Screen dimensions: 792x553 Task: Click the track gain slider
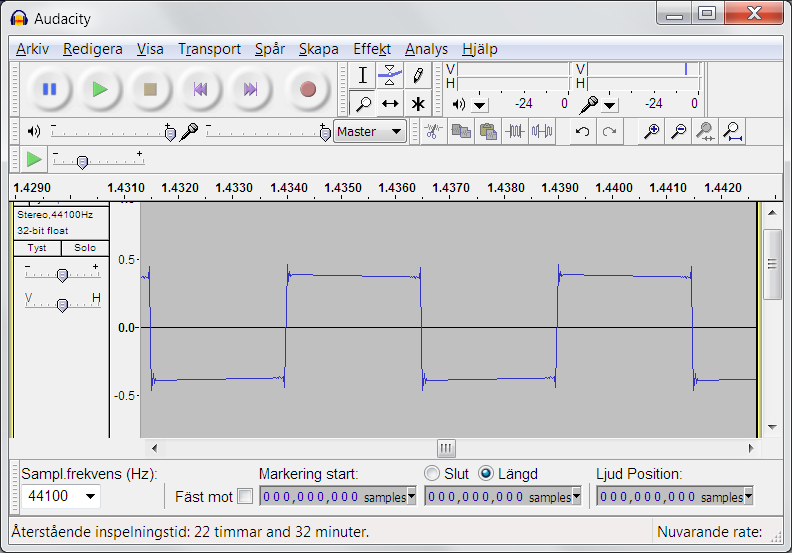pyautogui.click(x=62, y=275)
